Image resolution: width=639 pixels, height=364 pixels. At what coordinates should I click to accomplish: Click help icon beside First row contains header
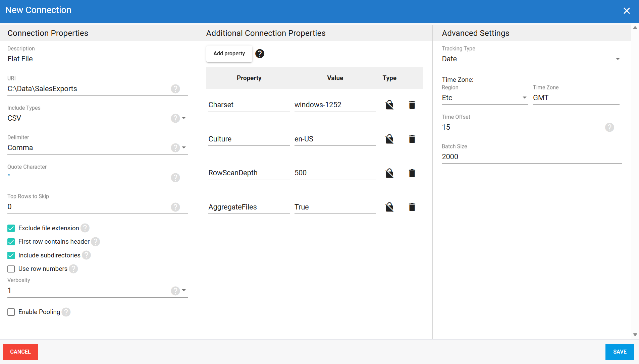pyautogui.click(x=96, y=242)
